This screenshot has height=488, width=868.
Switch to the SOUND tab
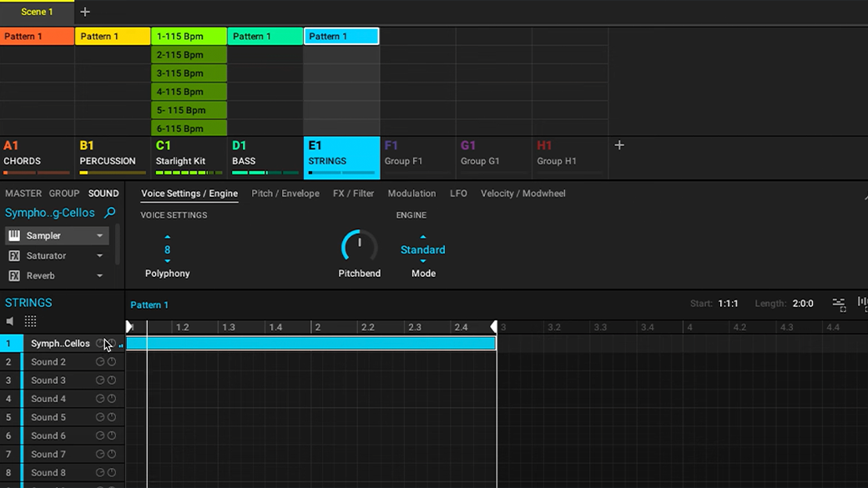point(103,194)
